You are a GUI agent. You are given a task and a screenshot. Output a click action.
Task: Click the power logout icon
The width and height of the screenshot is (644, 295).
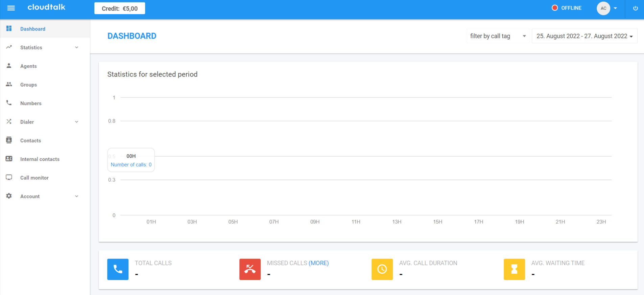pos(636,8)
